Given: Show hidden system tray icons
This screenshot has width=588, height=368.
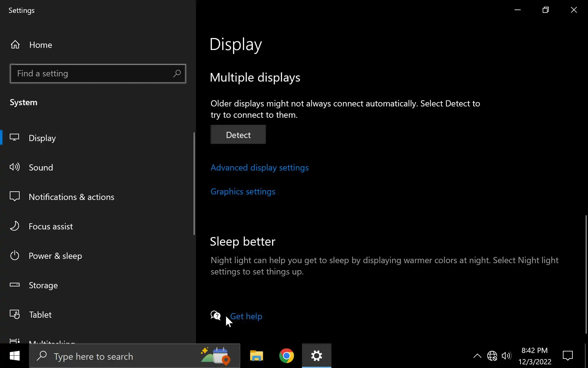Looking at the screenshot, I should pos(477,356).
